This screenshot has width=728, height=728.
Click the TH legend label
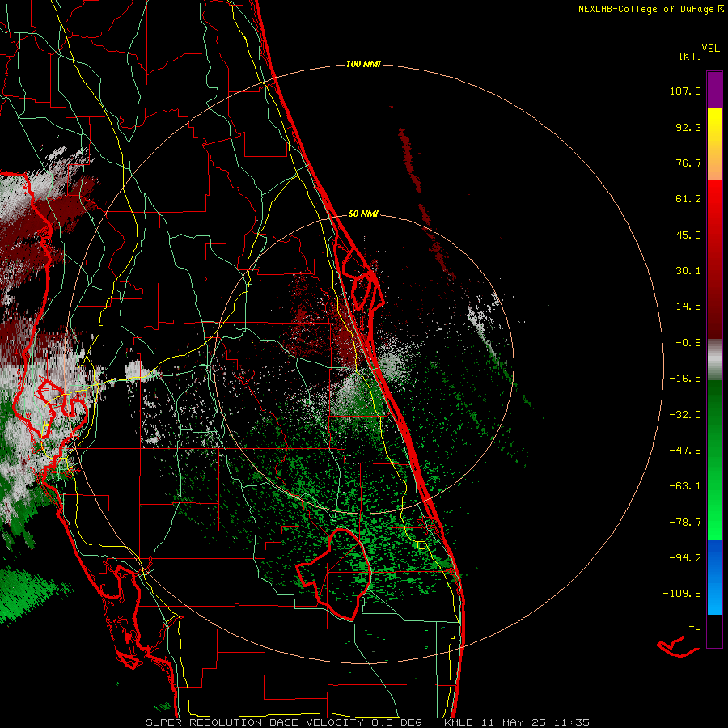coord(695,630)
